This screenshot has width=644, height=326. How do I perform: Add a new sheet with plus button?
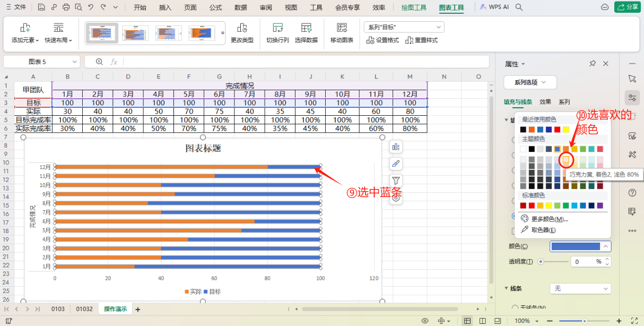(138, 309)
